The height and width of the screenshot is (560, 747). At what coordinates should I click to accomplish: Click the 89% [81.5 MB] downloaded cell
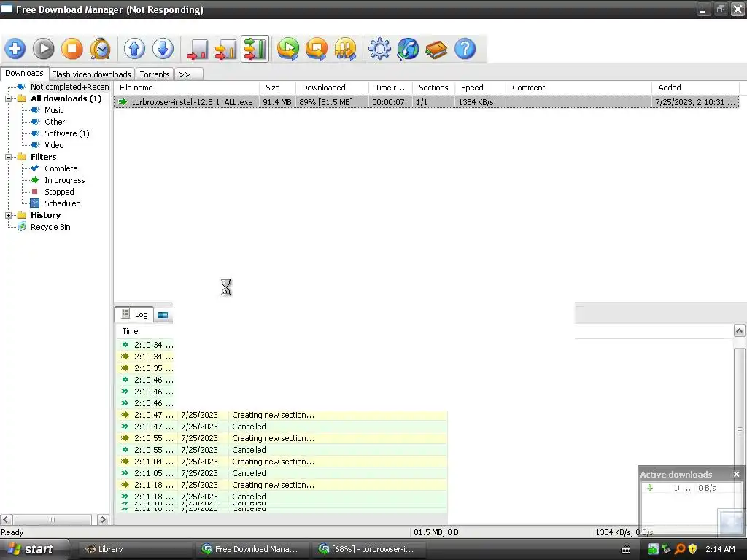(x=332, y=102)
